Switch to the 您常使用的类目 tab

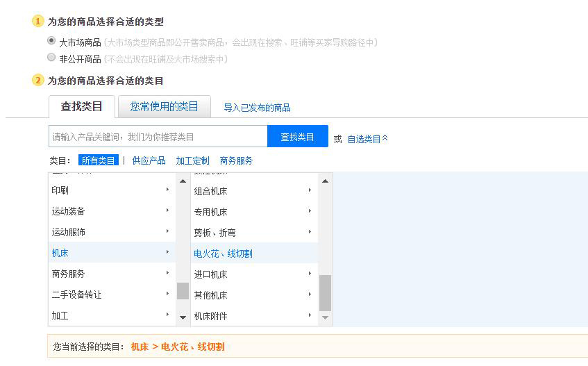(x=164, y=106)
